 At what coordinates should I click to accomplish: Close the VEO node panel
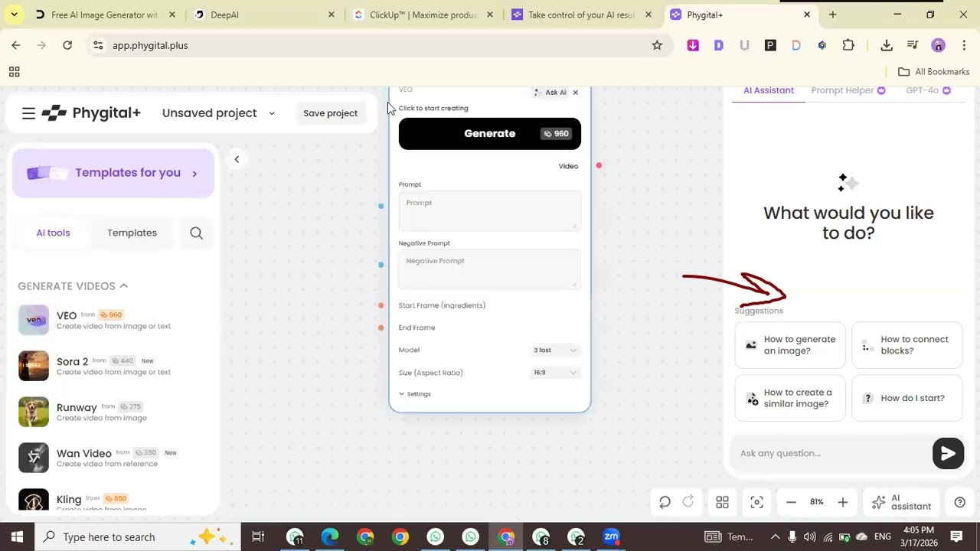[x=576, y=93]
